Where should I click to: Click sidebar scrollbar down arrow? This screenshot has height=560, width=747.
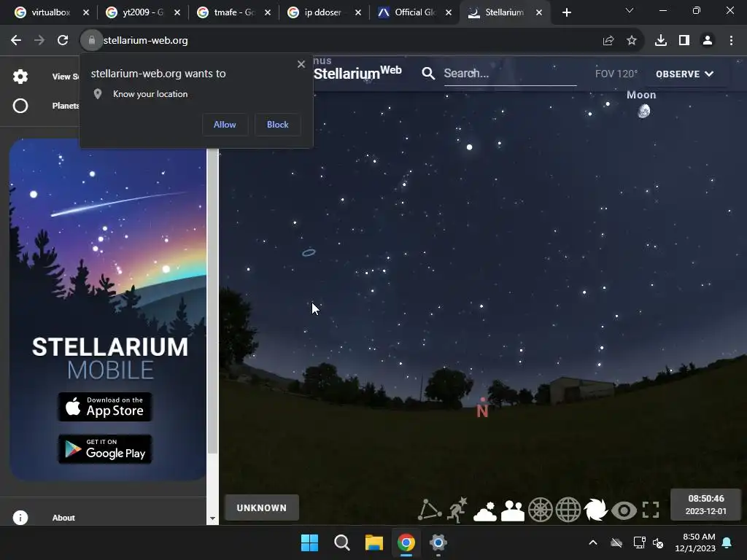(212, 518)
